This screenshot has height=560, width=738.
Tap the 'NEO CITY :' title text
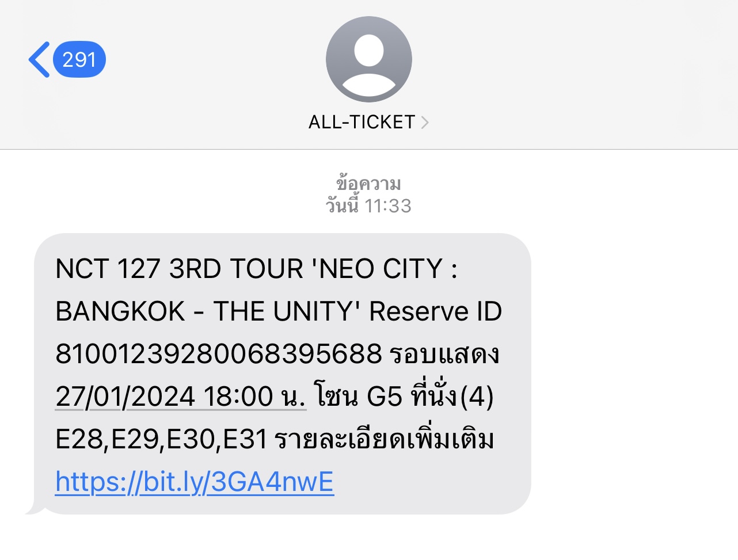point(386,269)
